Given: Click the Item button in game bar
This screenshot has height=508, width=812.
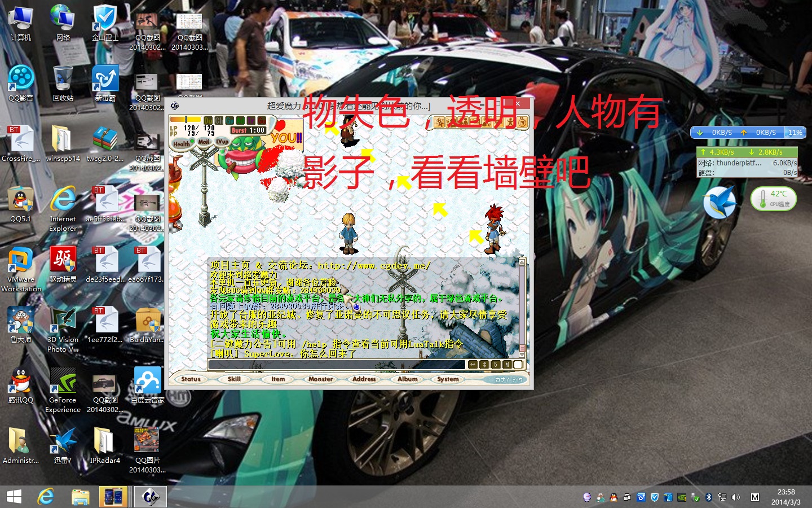Looking at the screenshot, I should point(278,379).
